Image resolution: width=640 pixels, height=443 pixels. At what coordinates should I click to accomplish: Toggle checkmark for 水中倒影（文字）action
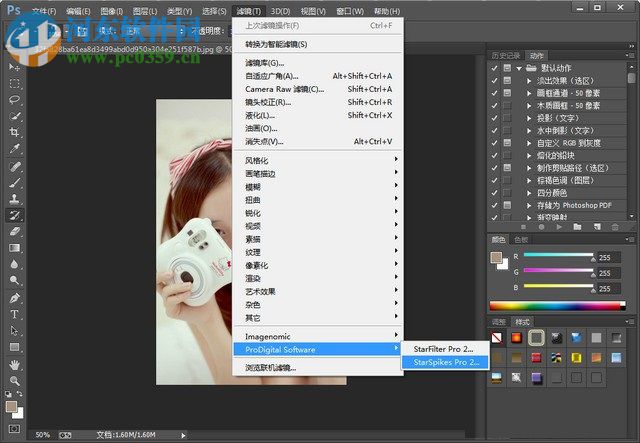[494, 131]
